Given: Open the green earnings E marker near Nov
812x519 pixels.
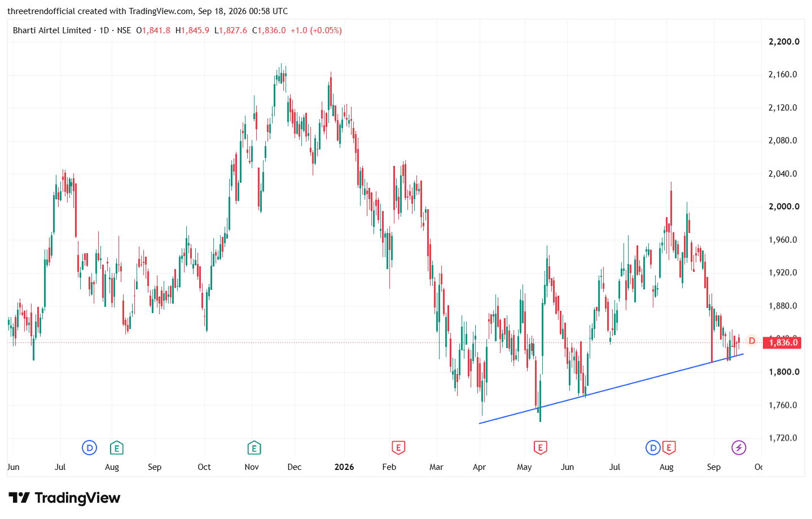Looking at the screenshot, I should click(254, 448).
